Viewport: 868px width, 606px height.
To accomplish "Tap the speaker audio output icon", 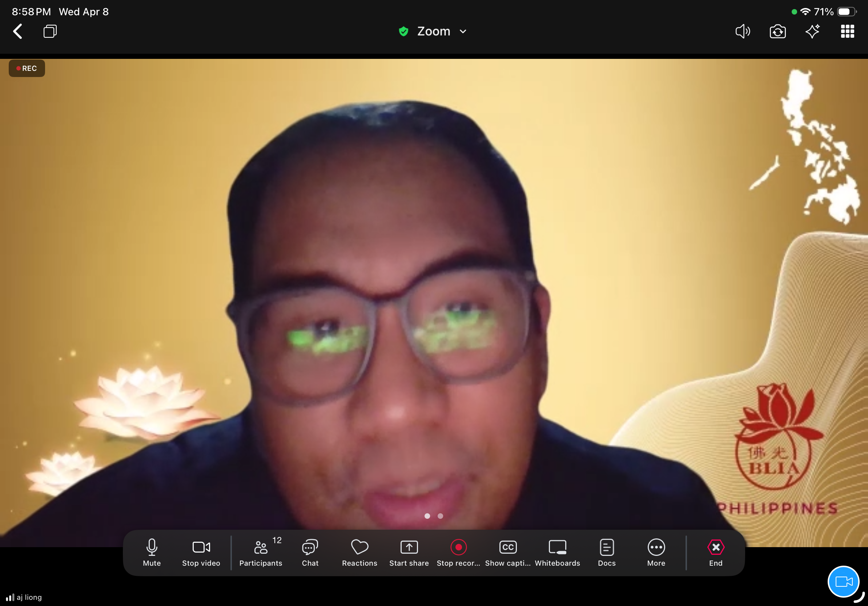I will pos(743,31).
